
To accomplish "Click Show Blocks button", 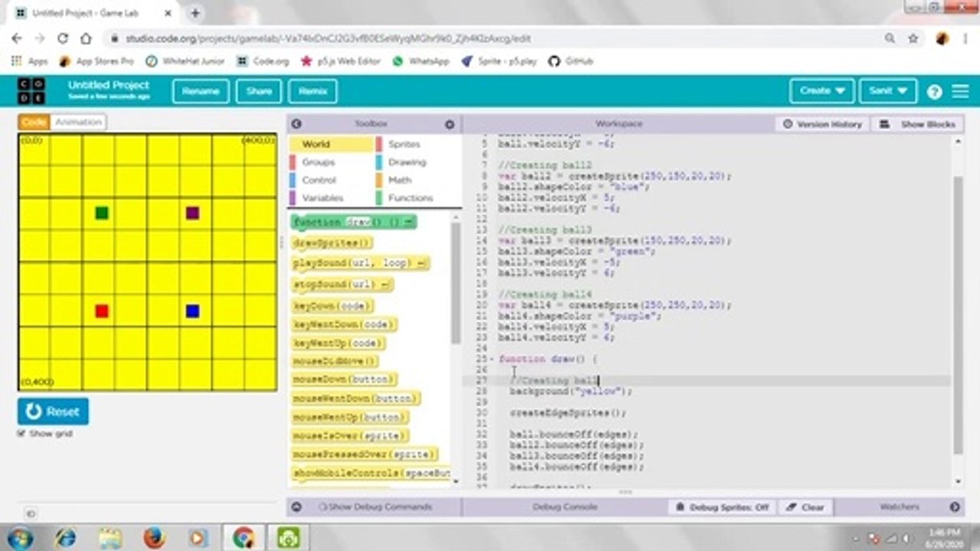I will coord(918,124).
